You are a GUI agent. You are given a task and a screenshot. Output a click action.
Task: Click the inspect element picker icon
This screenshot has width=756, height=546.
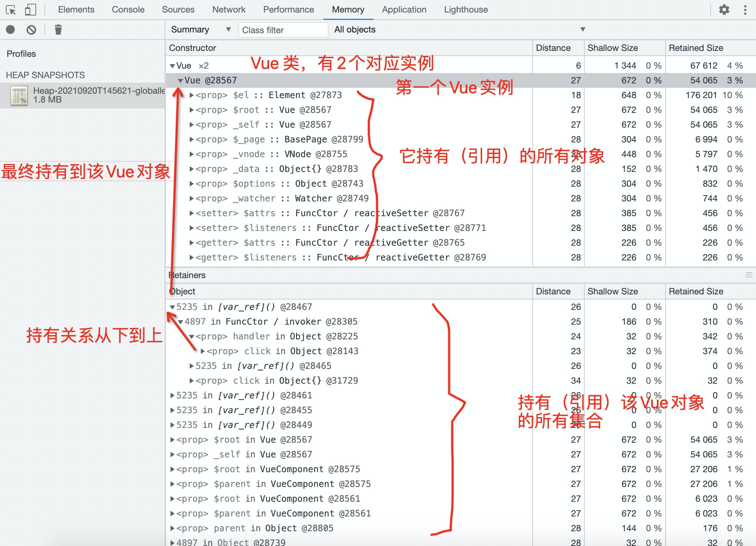click(x=11, y=10)
